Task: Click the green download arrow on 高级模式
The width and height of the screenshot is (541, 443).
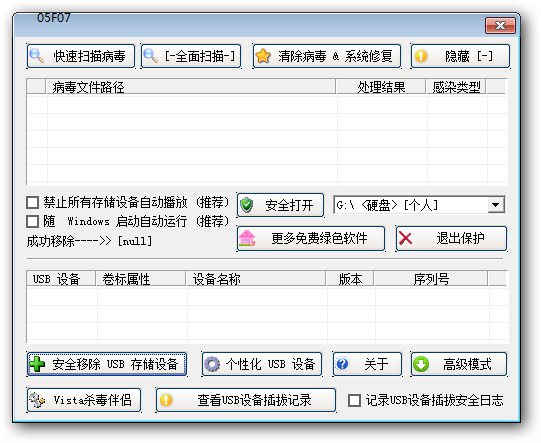Action: pos(421,364)
